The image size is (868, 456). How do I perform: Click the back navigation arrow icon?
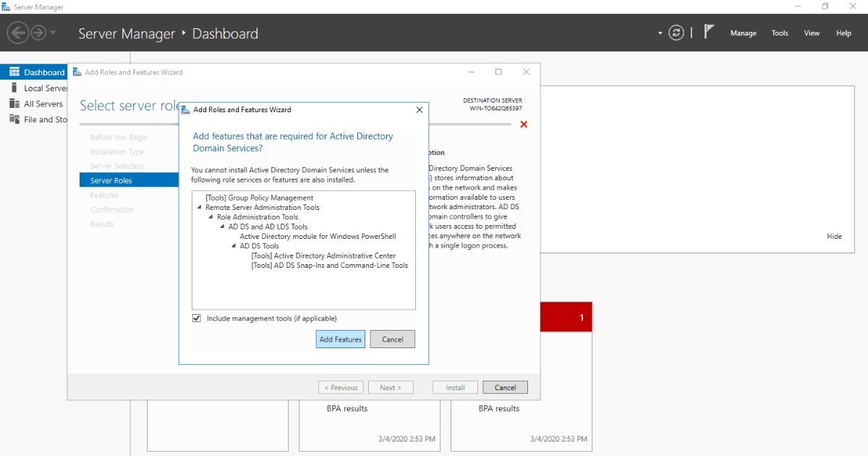pos(18,33)
